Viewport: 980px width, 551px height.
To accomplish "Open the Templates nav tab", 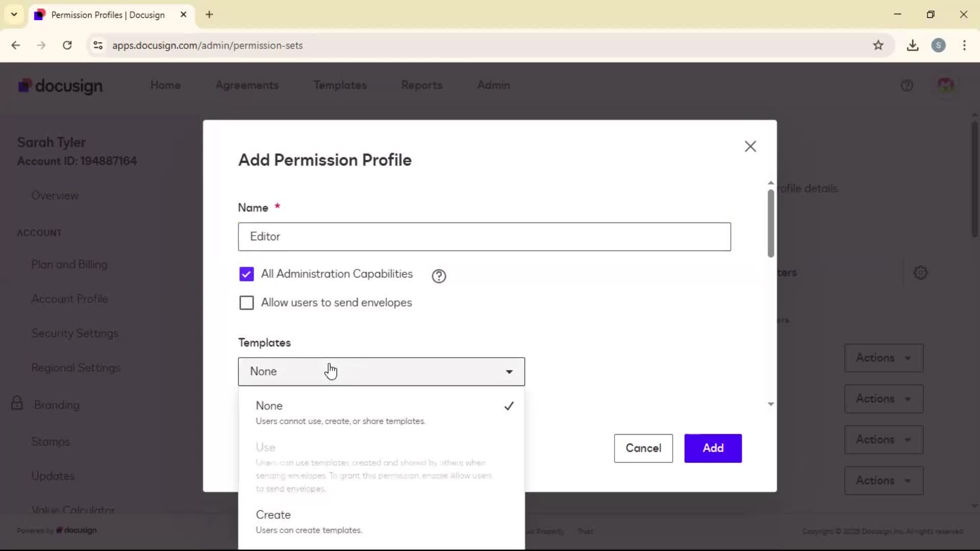I will pos(340,85).
